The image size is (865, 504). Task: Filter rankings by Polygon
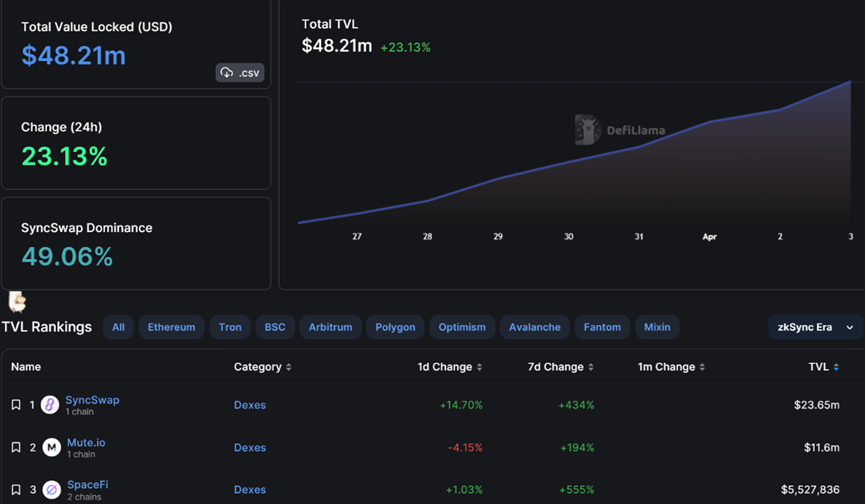395,327
